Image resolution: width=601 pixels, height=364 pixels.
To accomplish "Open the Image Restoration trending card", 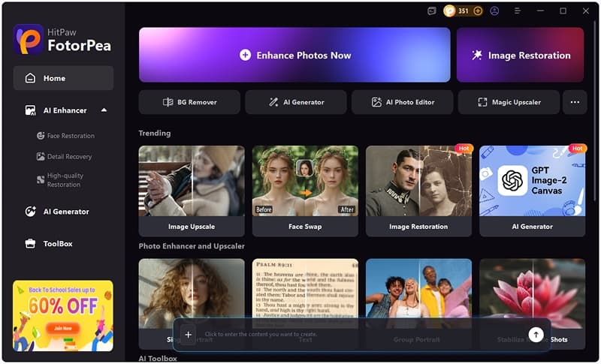I will 418,191.
